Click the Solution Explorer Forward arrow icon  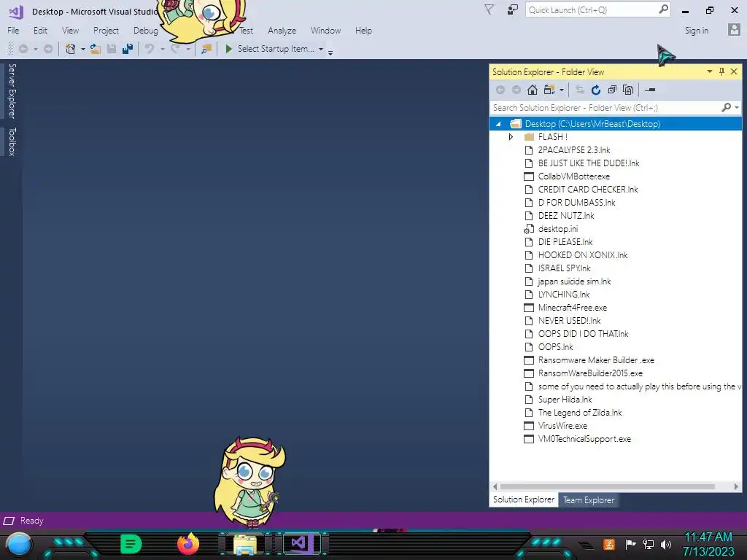[x=516, y=90]
